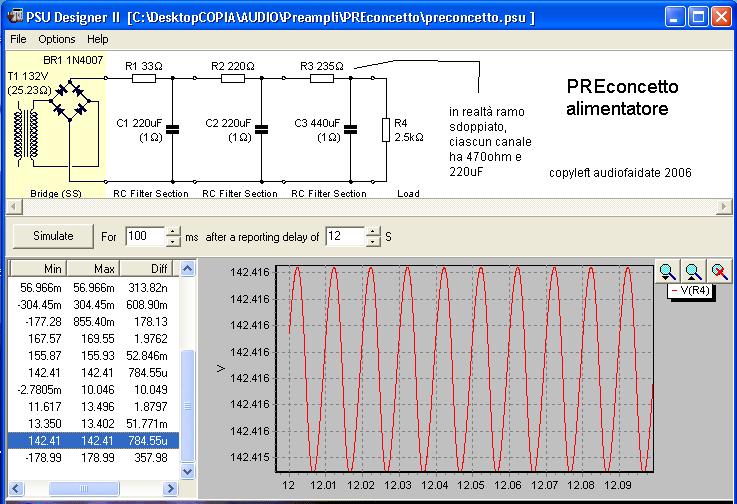Decrease reporting delay with down spinner
737x504 pixels.
pyautogui.click(x=373, y=241)
